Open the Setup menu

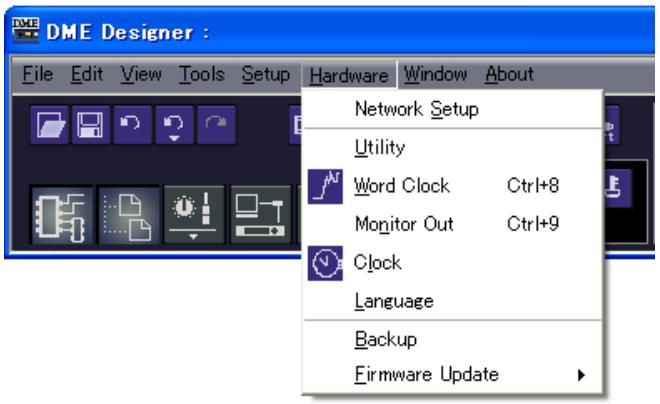click(x=266, y=74)
